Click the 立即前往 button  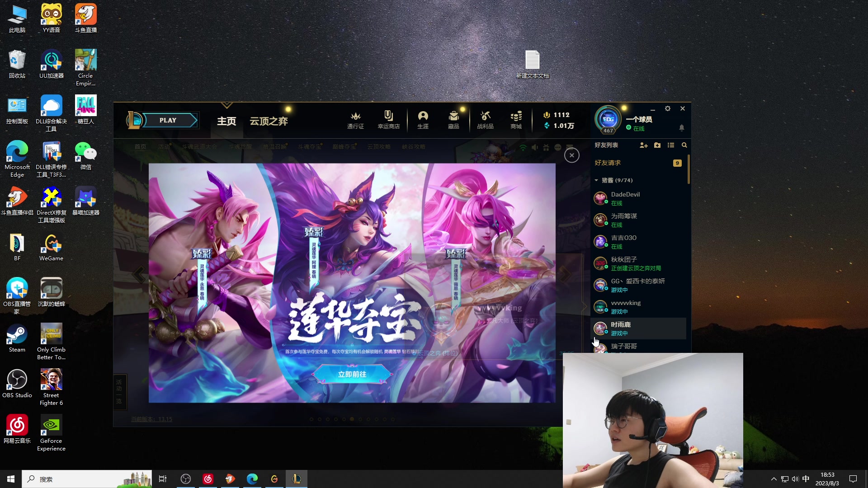(x=352, y=374)
